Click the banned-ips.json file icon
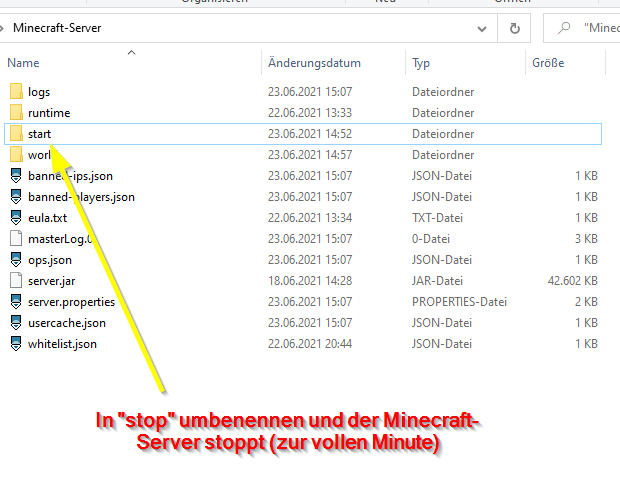The image size is (620, 490). (16, 176)
